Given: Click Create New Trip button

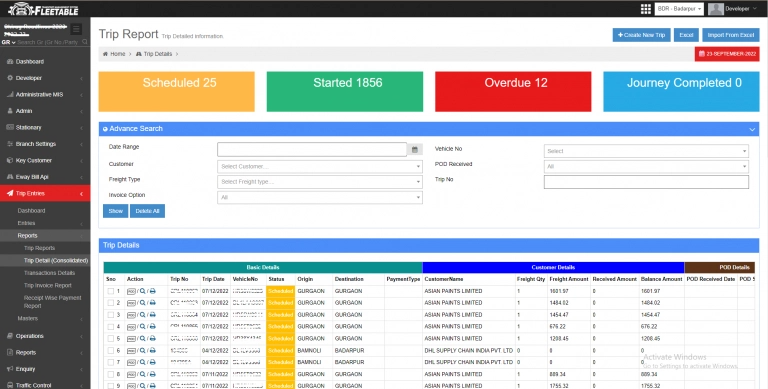Looking at the screenshot, I should pos(641,35).
